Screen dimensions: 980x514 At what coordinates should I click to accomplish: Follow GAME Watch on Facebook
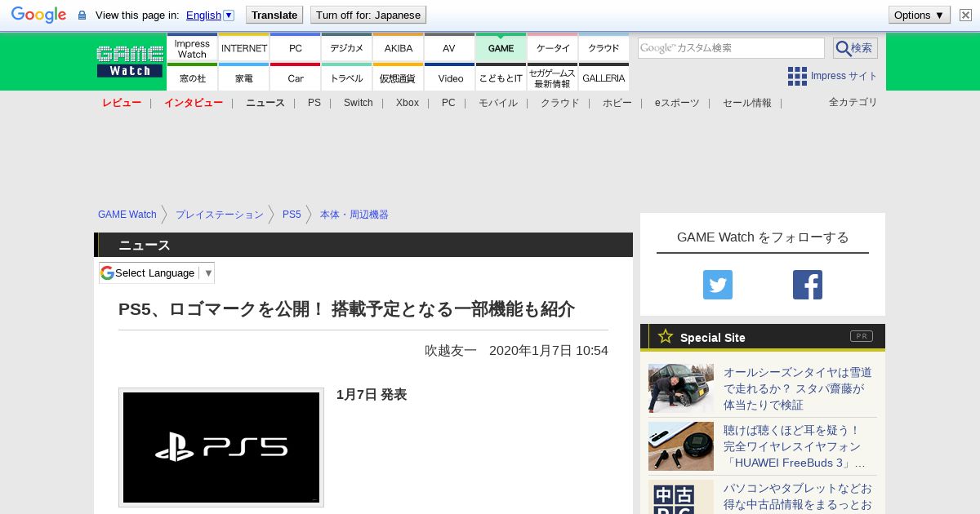[808, 285]
